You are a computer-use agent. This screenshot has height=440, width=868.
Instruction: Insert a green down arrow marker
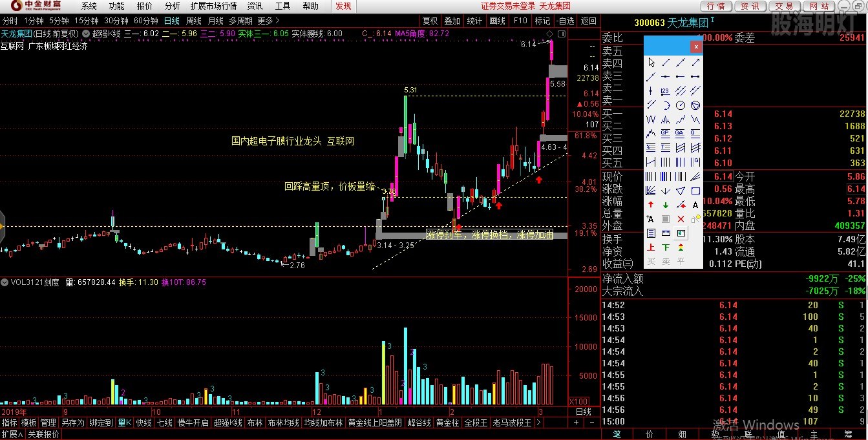(665, 205)
